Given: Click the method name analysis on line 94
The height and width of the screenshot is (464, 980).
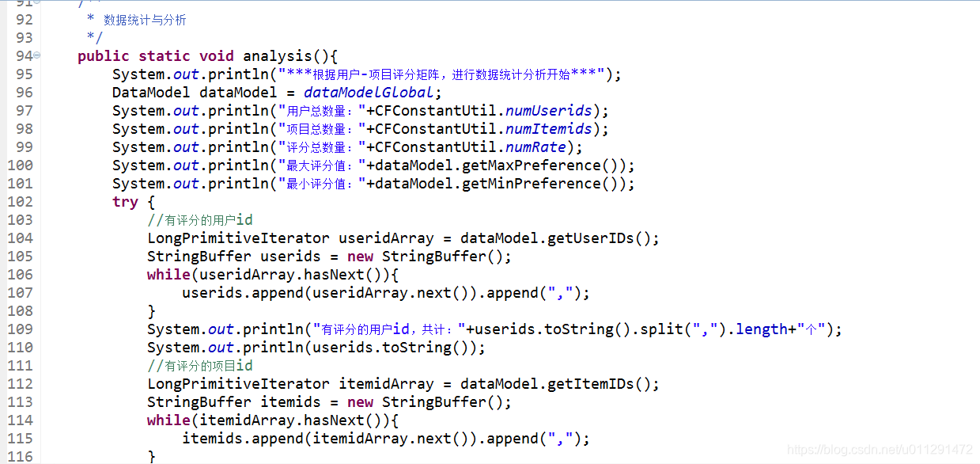Looking at the screenshot, I should point(278,56).
